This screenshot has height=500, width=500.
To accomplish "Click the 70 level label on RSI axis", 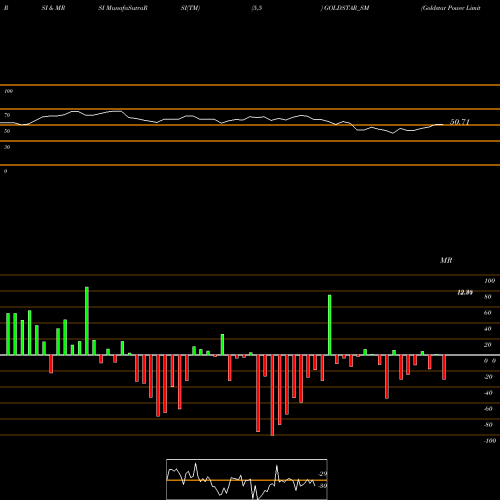I will click(7, 115).
